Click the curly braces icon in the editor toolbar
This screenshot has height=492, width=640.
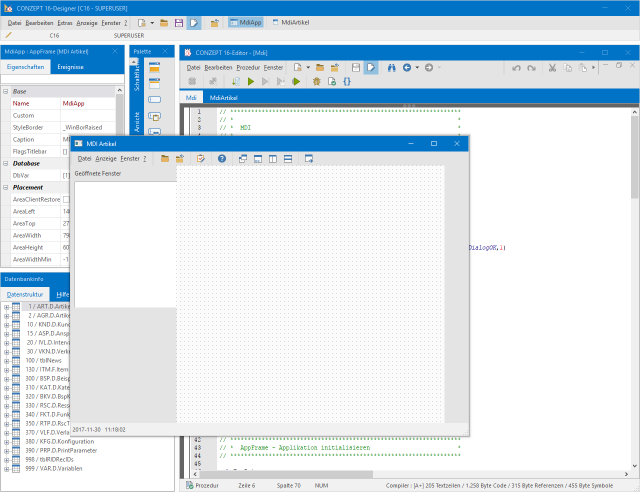tap(347, 81)
